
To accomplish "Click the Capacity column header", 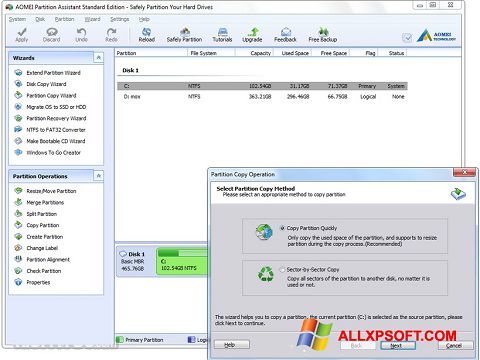I will coord(254,53).
